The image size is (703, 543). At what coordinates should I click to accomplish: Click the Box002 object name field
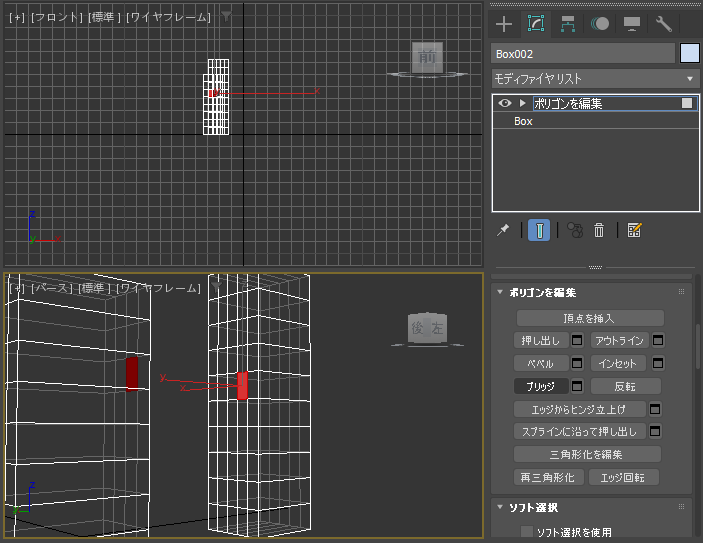(582, 54)
